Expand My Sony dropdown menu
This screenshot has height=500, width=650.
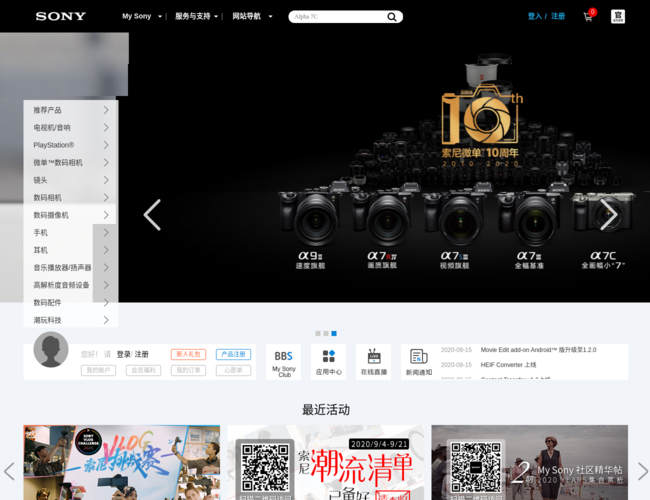click(142, 16)
